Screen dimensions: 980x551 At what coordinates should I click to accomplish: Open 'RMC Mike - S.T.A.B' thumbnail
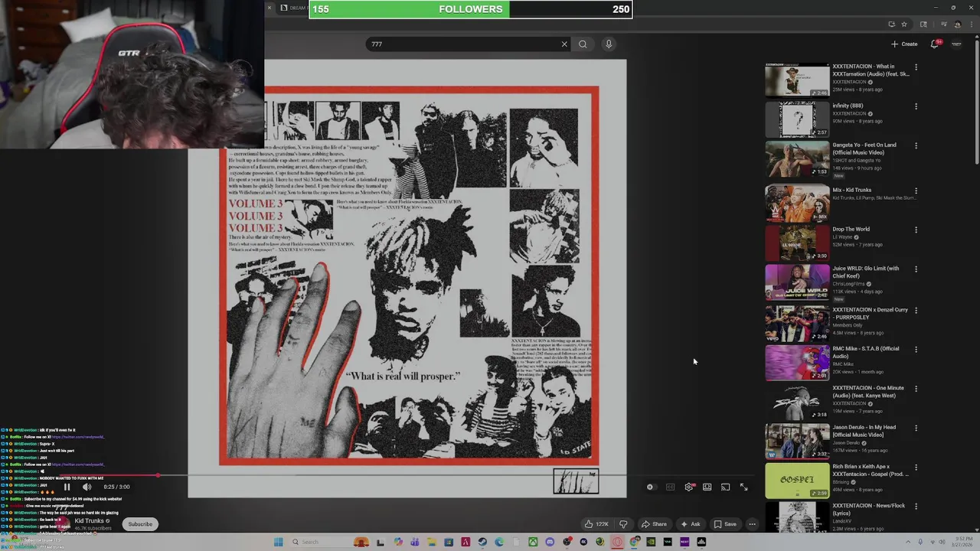pos(797,363)
